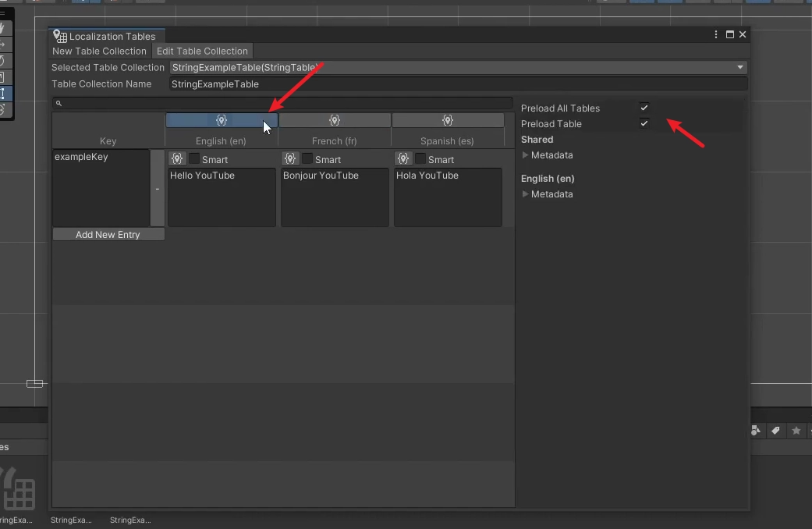The image size is (812, 529).
Task: Select the Rect tool in scene toolbar
Action: pos(4,94)
